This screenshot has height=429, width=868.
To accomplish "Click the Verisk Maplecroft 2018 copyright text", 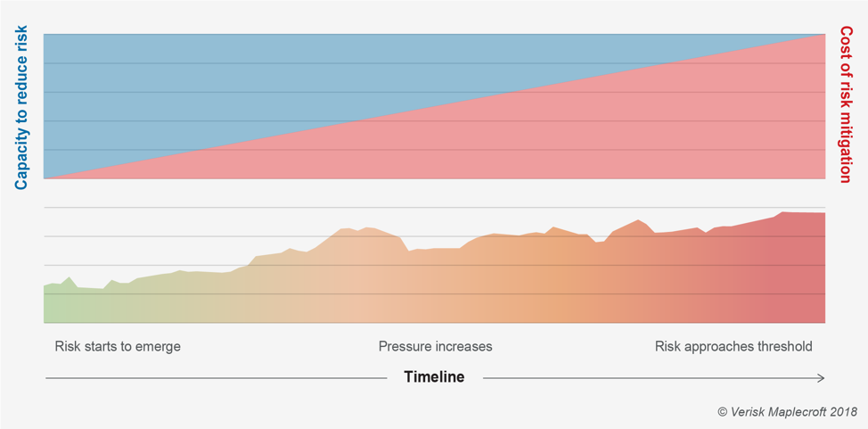I will tap(787, 411).
